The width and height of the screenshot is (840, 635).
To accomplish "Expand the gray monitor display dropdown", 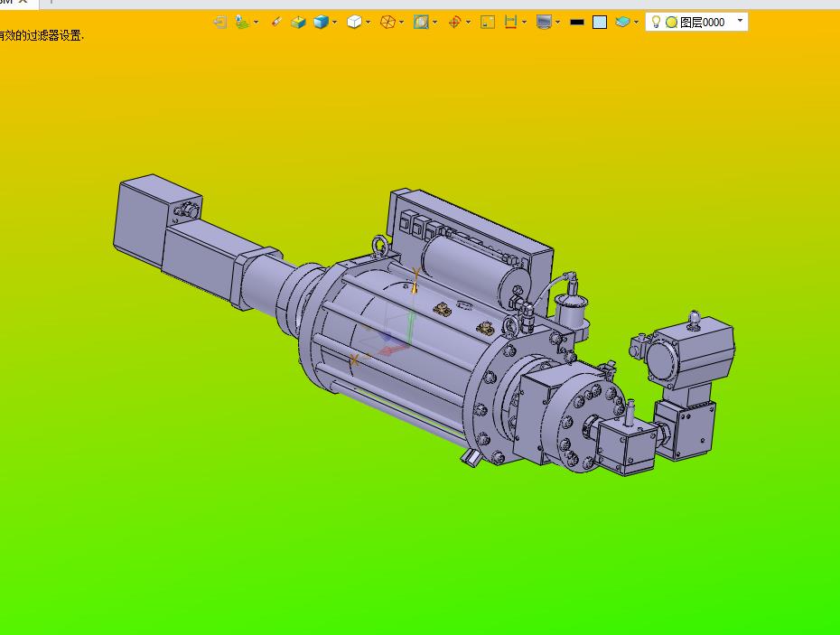I will [x=558, y=22].
